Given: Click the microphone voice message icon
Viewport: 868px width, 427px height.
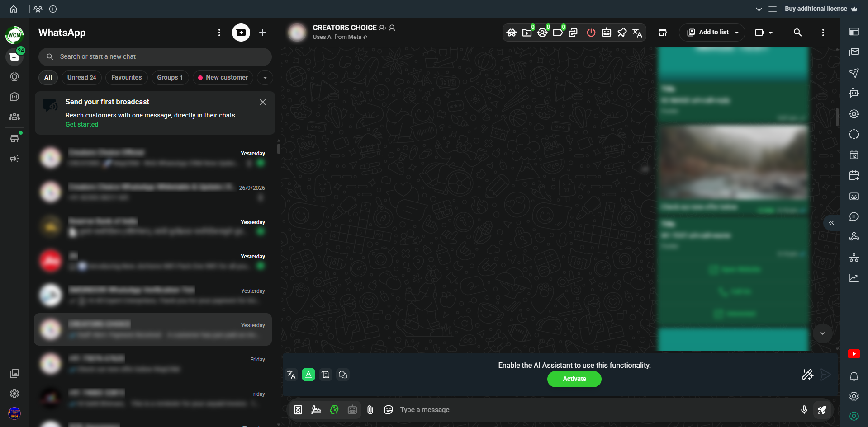Looking at the screenshot, I should (x=804, y=410).
